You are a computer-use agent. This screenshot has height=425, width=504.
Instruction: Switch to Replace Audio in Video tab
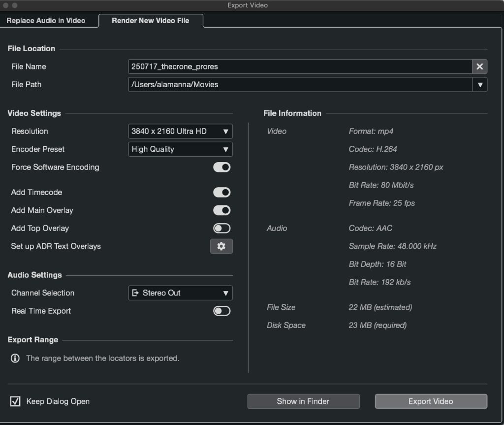46,21
